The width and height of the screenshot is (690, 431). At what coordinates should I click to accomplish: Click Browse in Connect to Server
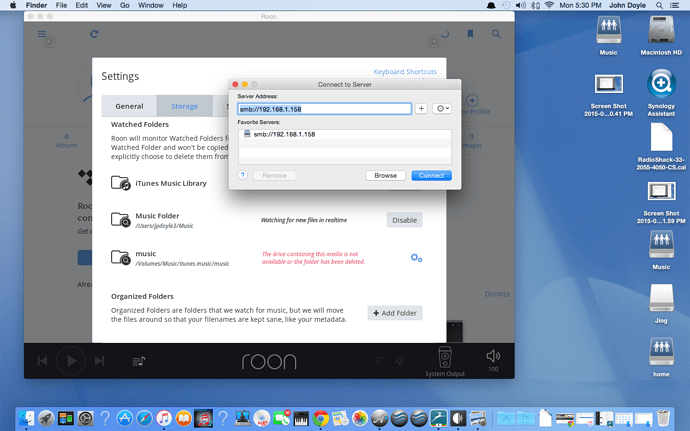(385, 175)
